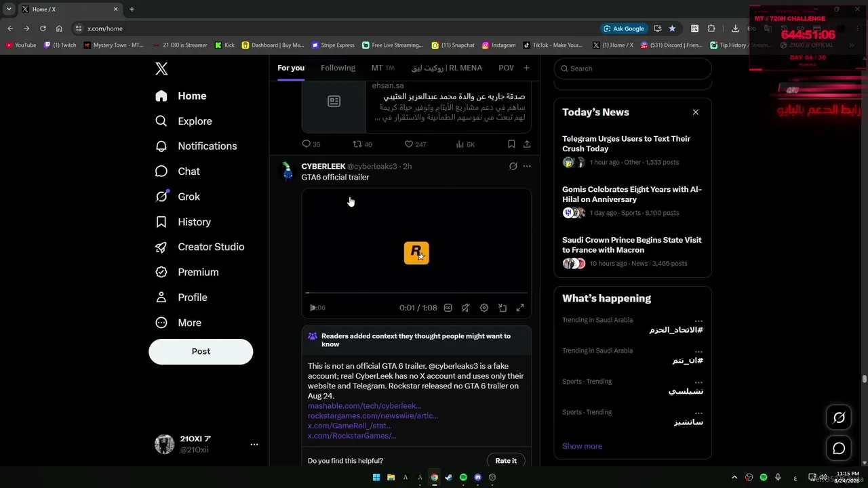This screenshot has width=868, height=488.
Task: Open the x.com/RockstarGames link
Action: [352, 436]
